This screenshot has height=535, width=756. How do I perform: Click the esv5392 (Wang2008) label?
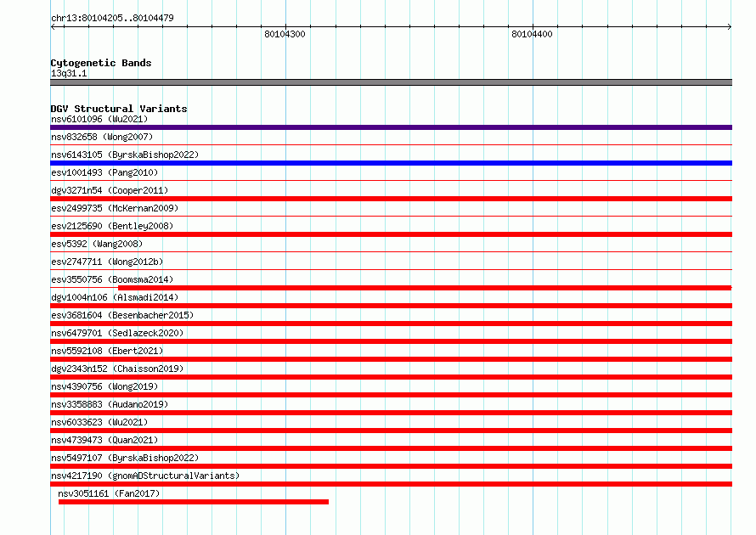tap(97, 244)
